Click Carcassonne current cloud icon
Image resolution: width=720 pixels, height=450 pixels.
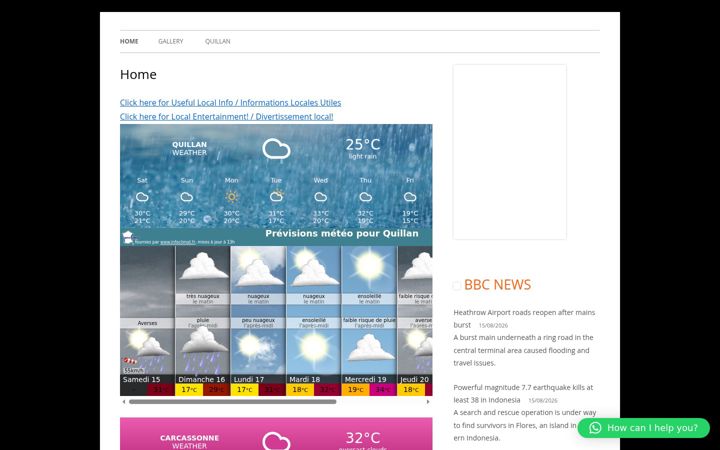[x=276, y=441]
